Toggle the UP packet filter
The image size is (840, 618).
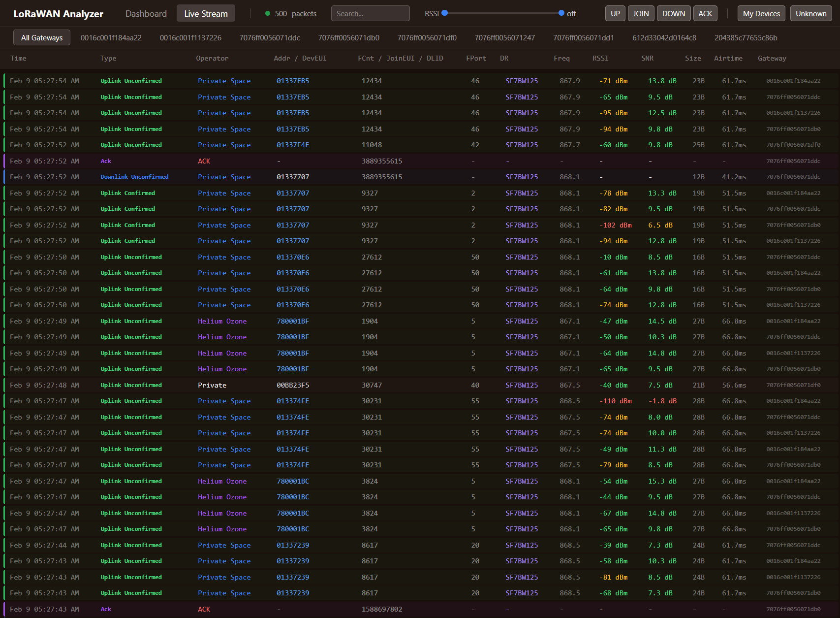pos(615,14)
